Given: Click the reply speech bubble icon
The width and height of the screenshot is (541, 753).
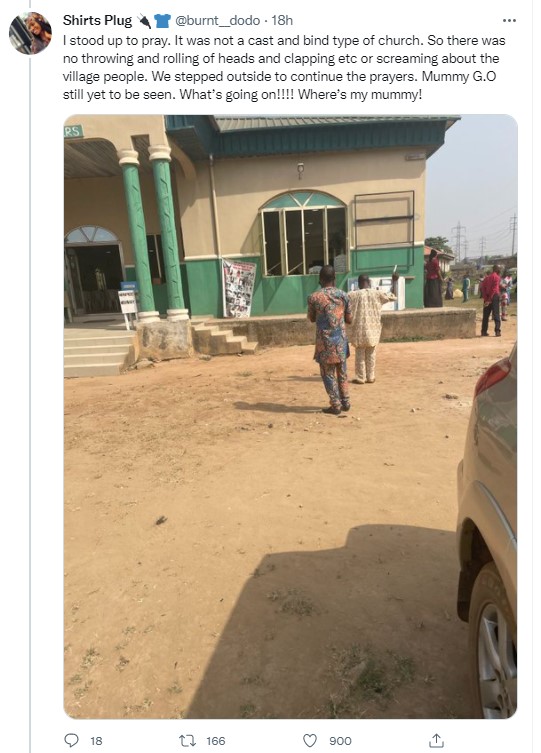Looking at the screenshot, I should pos(71,740).
